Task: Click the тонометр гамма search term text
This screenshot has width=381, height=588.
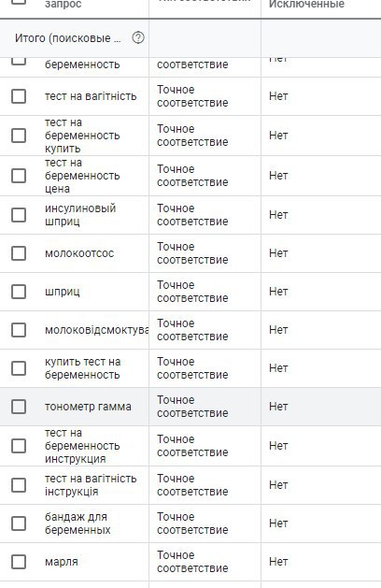Action: coord(88,407)
